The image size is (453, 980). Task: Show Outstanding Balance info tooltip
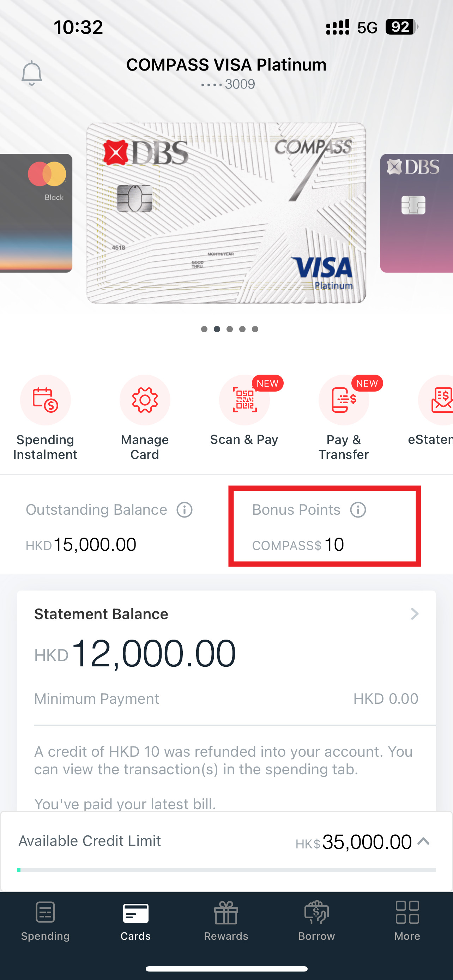185,510
